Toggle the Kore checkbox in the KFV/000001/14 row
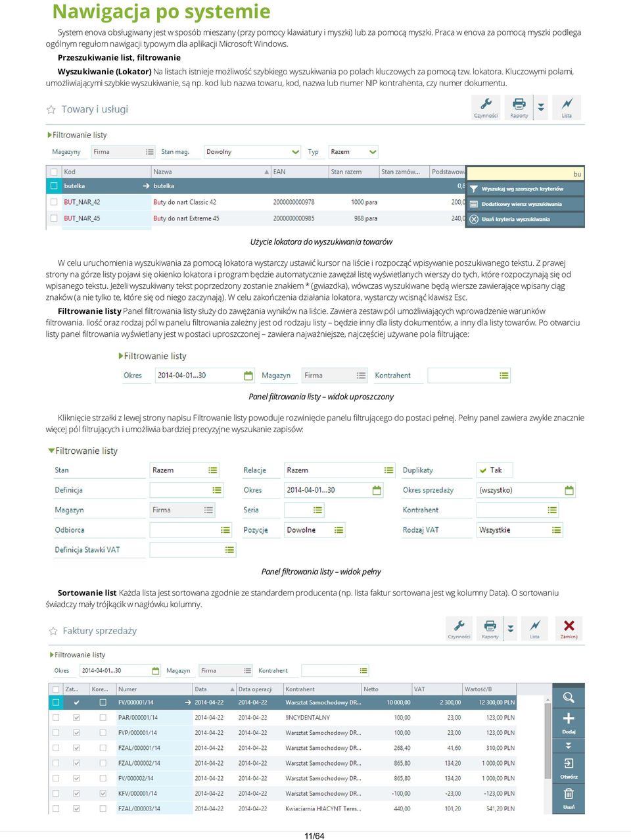This screenshot has width=631, height=840. click(x=103, y=794)
